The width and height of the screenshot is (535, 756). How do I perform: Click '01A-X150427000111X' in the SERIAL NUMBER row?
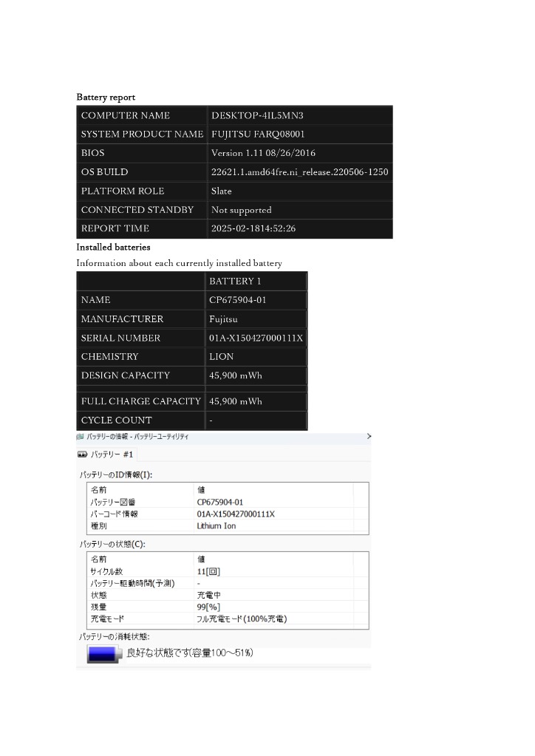256,338
